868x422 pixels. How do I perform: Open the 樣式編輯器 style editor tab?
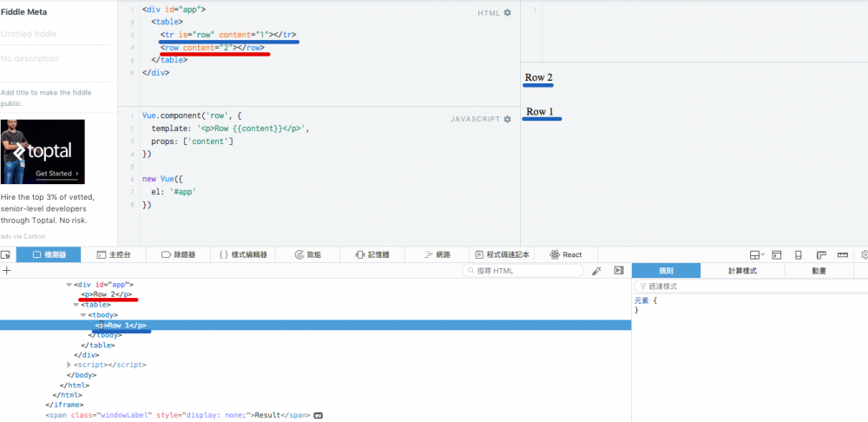pos(243,254)
